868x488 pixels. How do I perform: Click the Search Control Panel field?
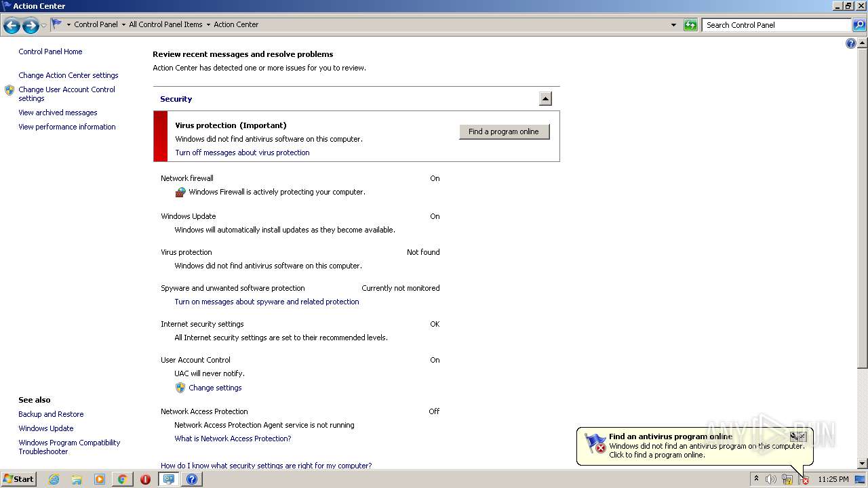click(776, 25)
